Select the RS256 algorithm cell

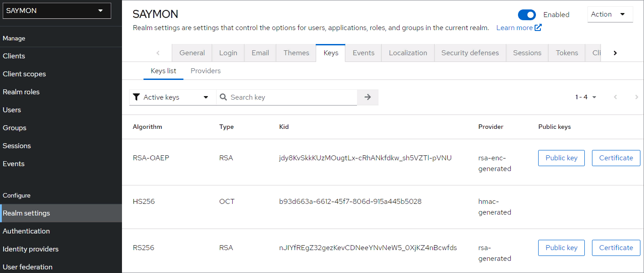pos(144,248)
